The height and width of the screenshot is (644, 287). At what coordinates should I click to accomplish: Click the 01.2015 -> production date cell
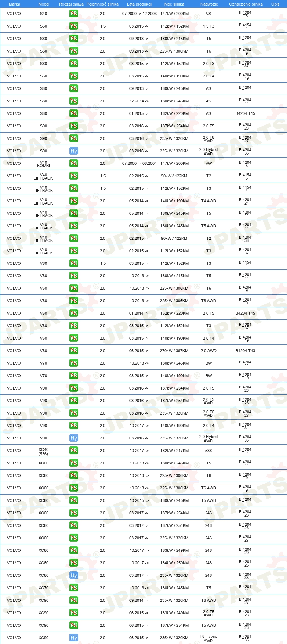pos(139,113)
